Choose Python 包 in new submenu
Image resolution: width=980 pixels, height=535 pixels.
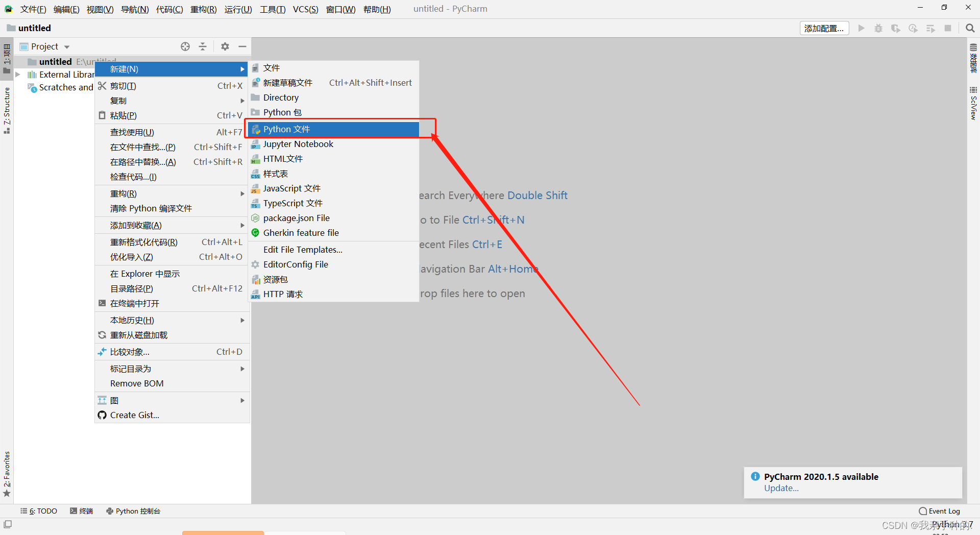tap(334, 112)
